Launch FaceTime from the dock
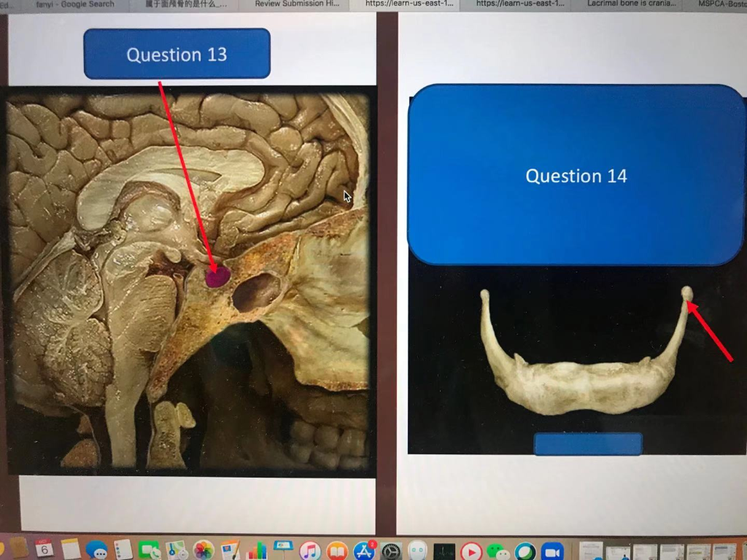The image size is (747, 560). point(149,551)
